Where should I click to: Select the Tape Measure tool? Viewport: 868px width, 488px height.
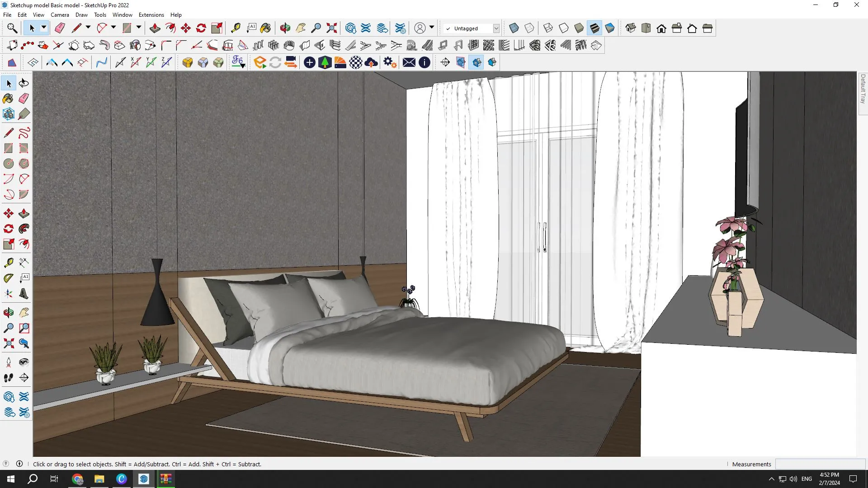coord(235,28)
